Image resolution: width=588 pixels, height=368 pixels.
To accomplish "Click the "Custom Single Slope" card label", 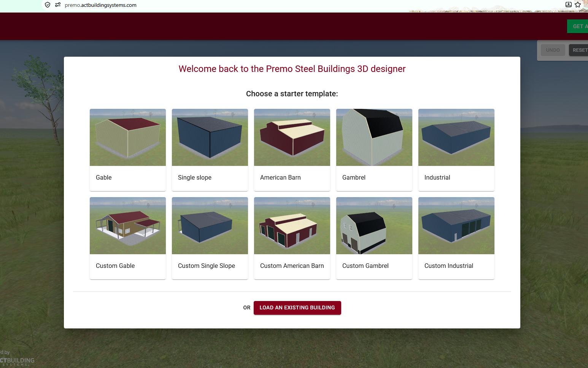I will [x=207, y=266].
